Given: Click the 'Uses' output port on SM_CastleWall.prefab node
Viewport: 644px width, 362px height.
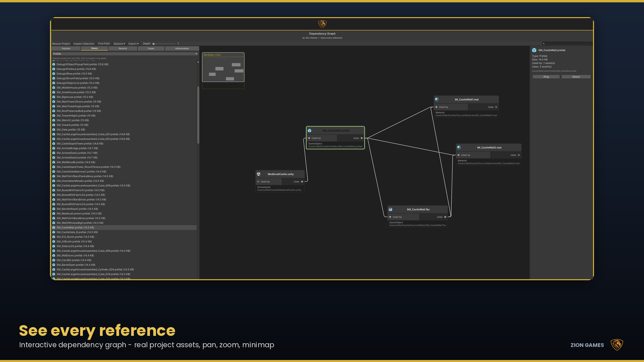Looking at the screenshot, I should tap(362, 138).
